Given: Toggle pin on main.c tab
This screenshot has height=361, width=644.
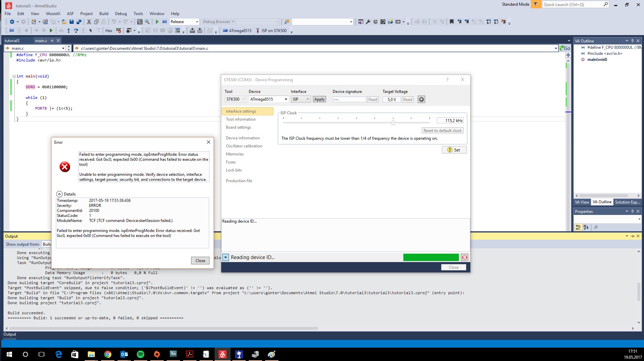Looking at the screenshot, I should click(x=52, y=40).
